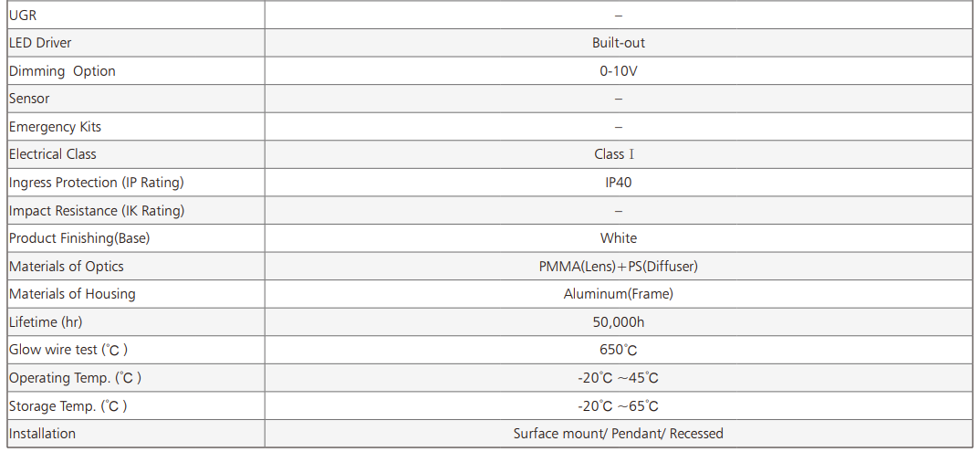Select the Electrical Class label
Image resolution: width=980 pixels, height=452 pixels.
tap(53, 154)
